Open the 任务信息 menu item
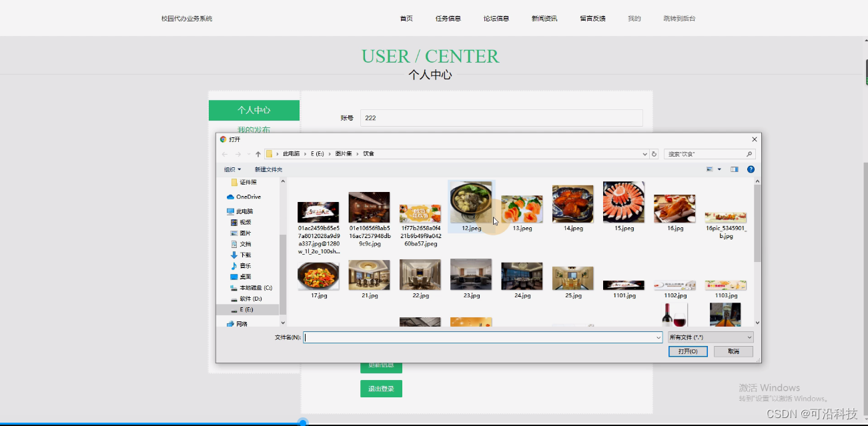 coord(448,18)
